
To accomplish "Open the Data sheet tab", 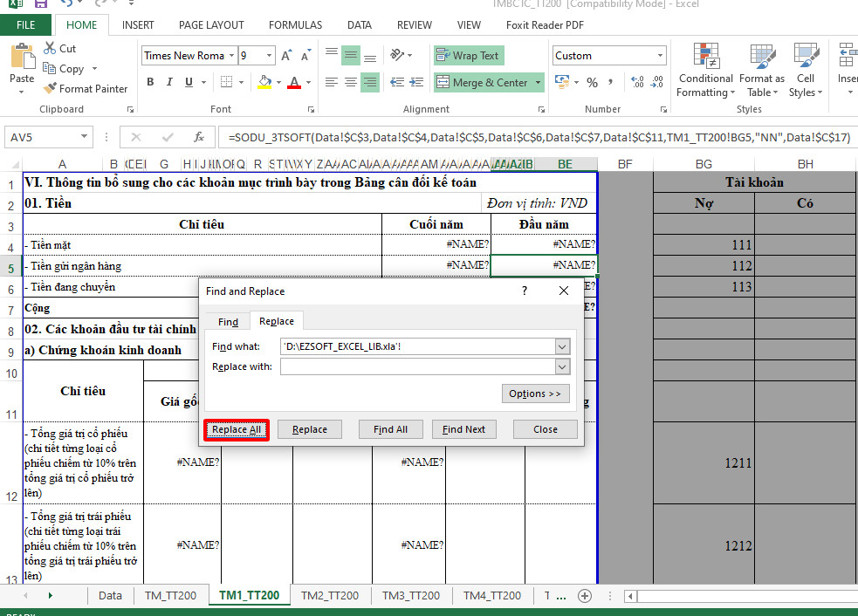I will (x=110, y=596).
